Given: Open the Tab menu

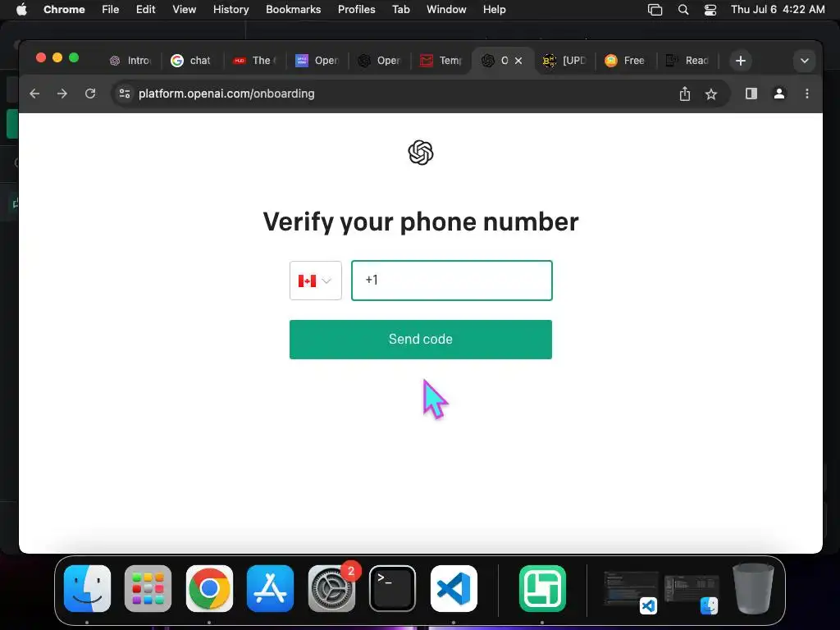Looking at the screenshot, I should coord(400,10).
